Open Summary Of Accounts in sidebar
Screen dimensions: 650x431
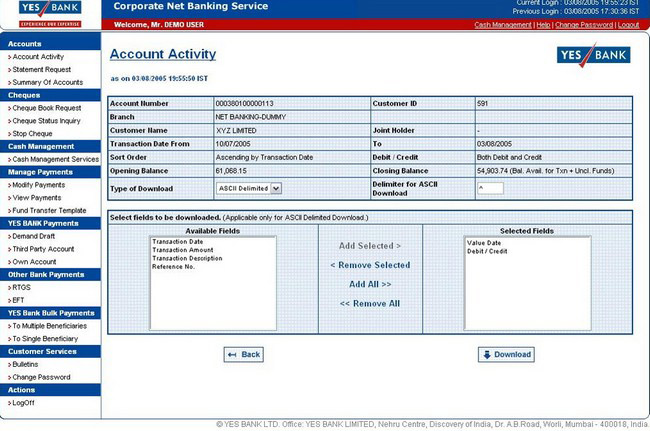coord(48,82)
